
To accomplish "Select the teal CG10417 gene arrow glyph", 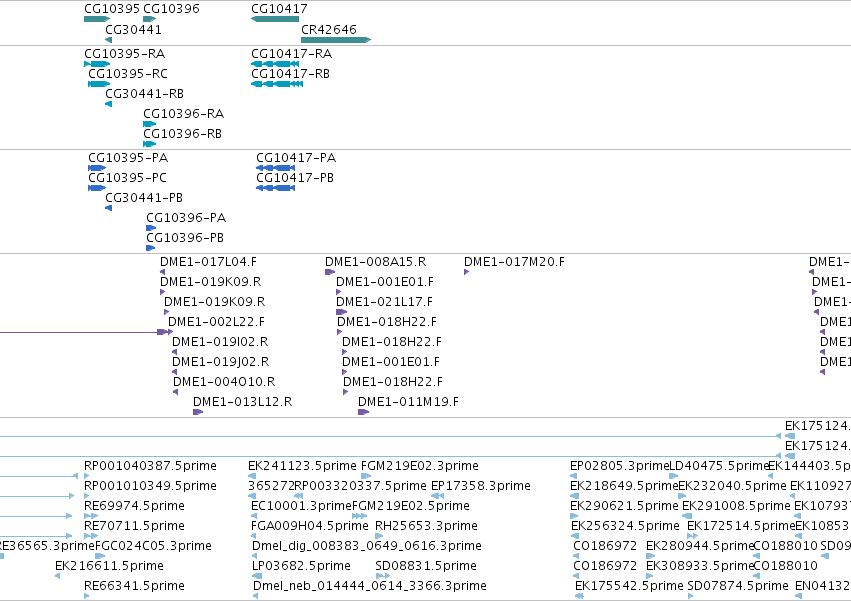I will pos(275,19).
